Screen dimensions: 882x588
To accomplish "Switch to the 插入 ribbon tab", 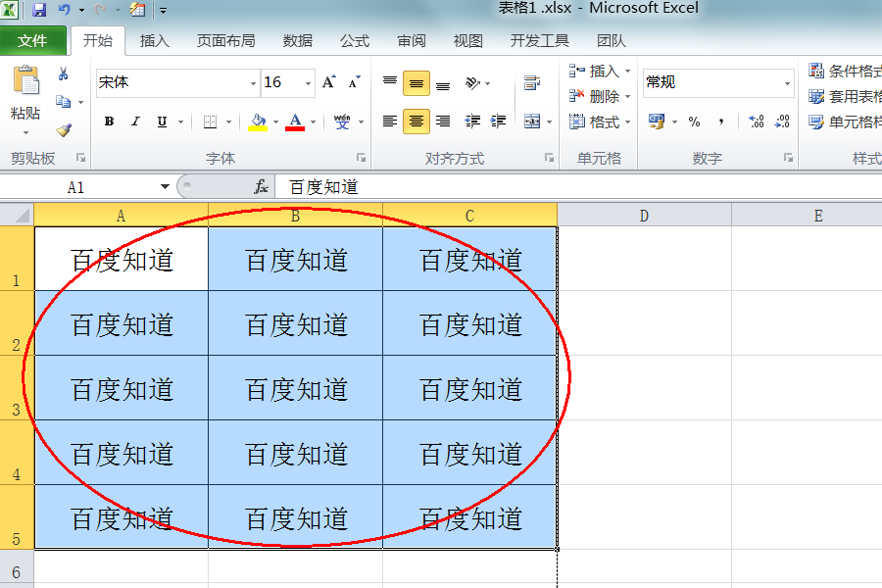I will (154, 40).
